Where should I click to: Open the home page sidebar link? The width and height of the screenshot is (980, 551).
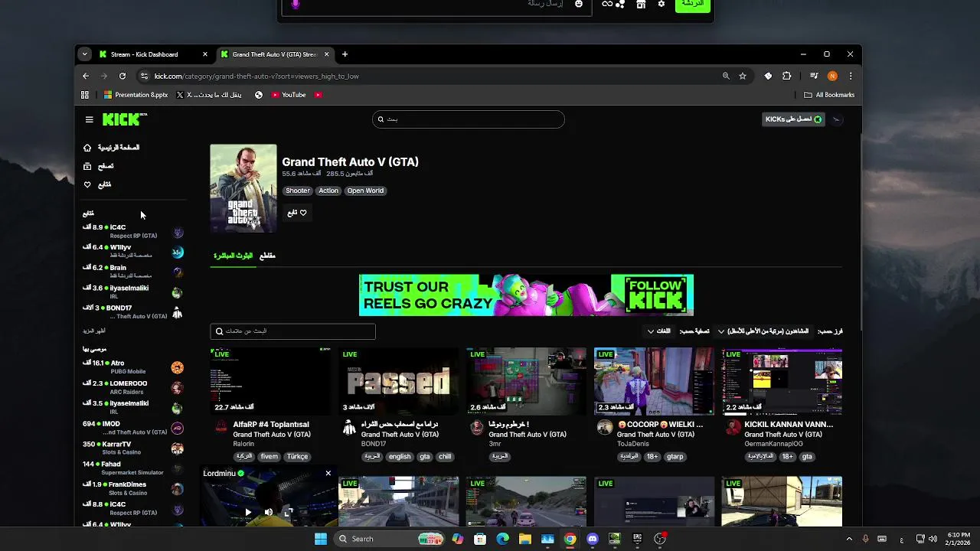111,147
